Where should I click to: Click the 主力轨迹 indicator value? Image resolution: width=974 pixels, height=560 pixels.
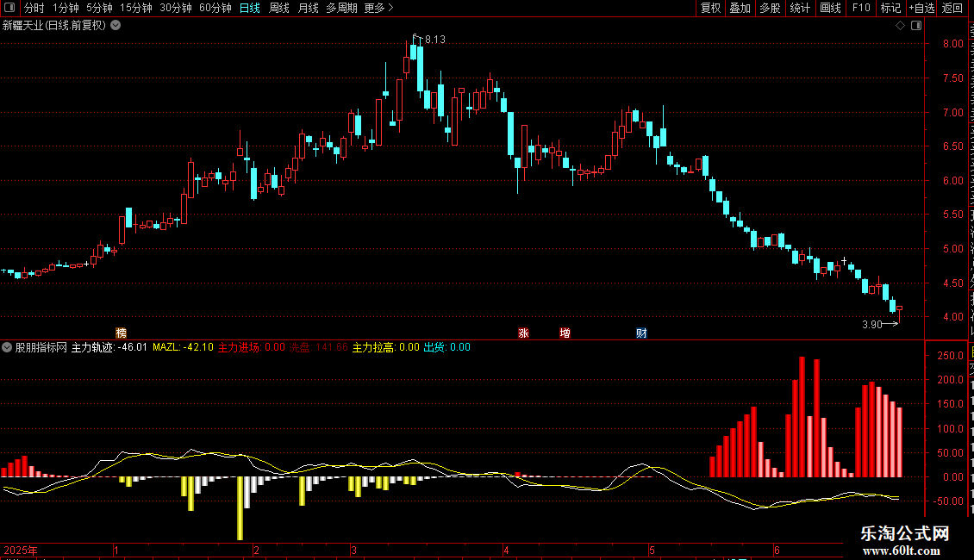point(109,347)
